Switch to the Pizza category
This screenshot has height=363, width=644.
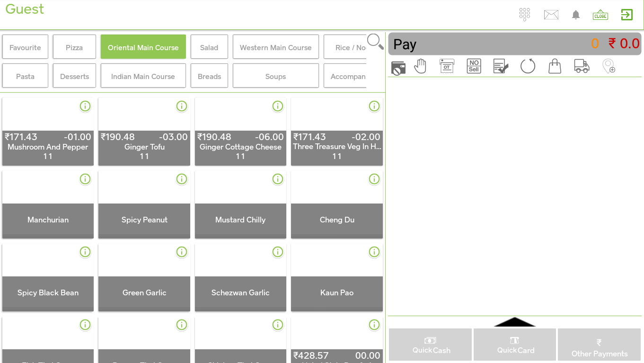[74, 47]
